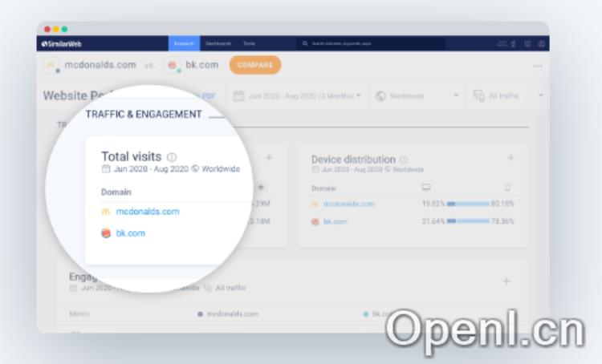This screenshot has width=602, height=364.
Task: Click the plus icon on Device distribution card
Action: coord(510,158)
